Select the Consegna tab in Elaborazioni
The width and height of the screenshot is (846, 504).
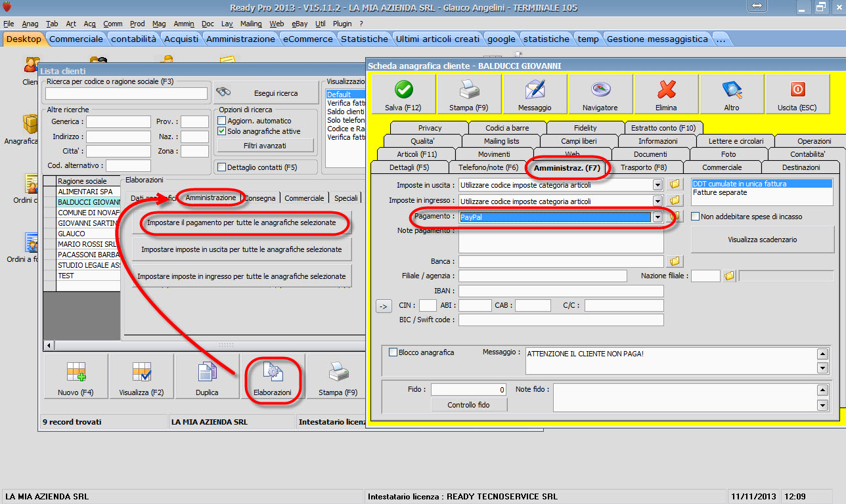pyautogui.click(x=260, y=198)
